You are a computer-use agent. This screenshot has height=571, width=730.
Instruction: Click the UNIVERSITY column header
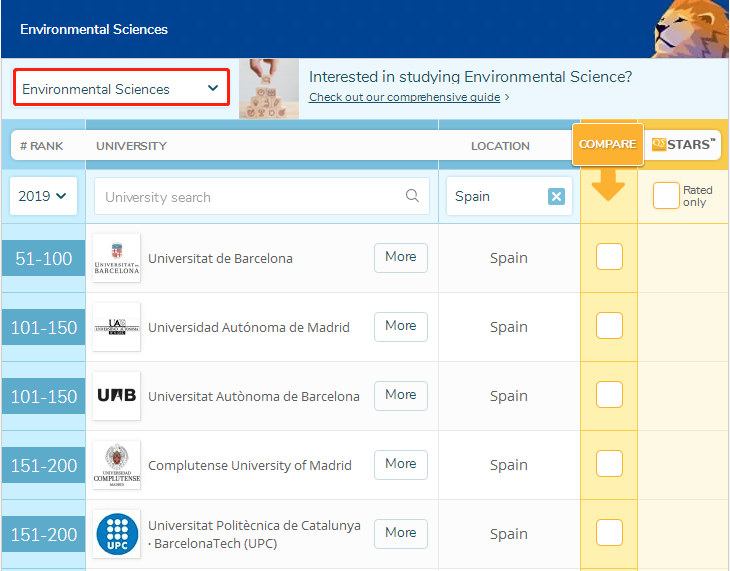(x=131, y=146)
